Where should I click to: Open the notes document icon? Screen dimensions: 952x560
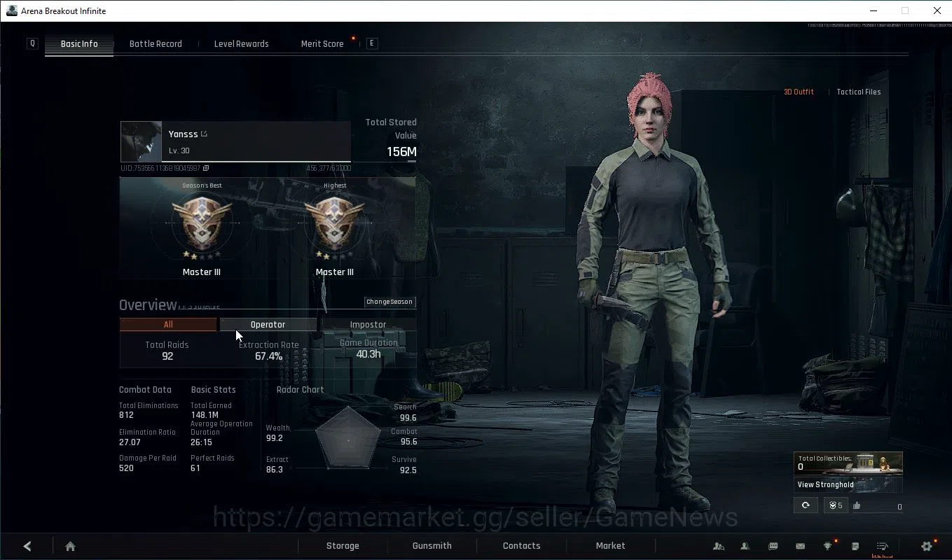click(x=855, y=546)
